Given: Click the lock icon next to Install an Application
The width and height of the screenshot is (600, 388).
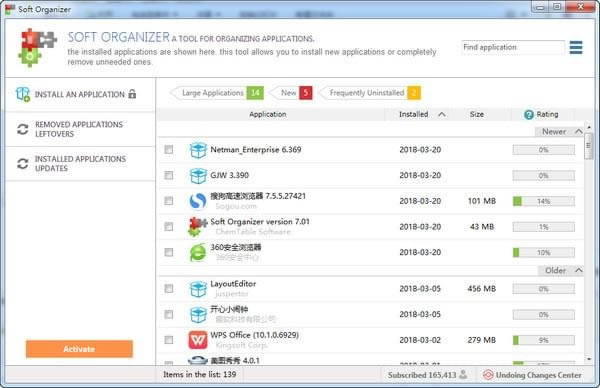Looking at the screenshot, I should click(132, 94).
